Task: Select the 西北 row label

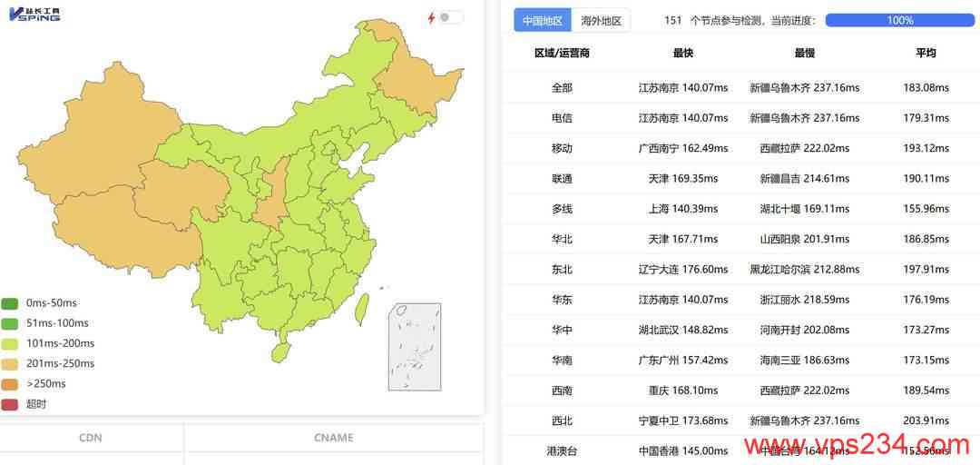Action: click(x=562, y=420)
